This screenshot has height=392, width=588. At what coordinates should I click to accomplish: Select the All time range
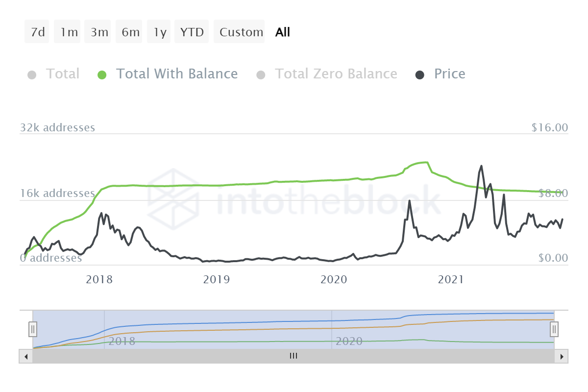[283, 32]
